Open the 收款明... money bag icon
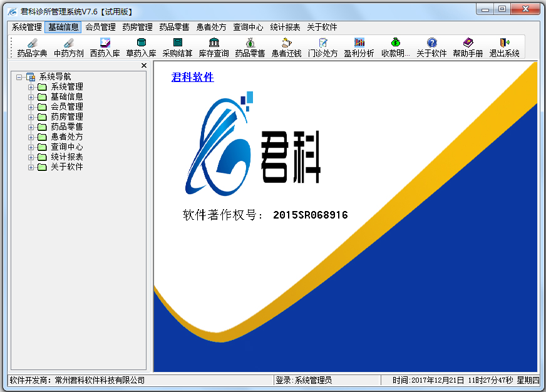 pyautogui.click(x=396, y=48)
